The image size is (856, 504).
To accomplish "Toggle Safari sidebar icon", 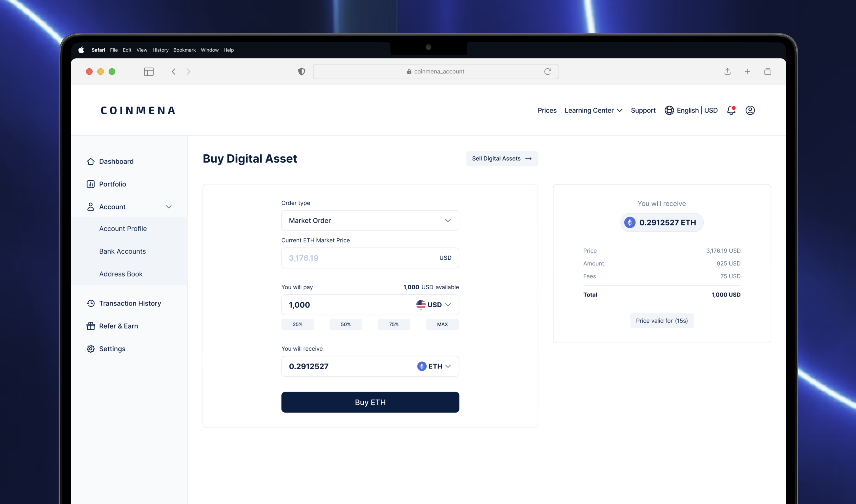I will (149, 72).
